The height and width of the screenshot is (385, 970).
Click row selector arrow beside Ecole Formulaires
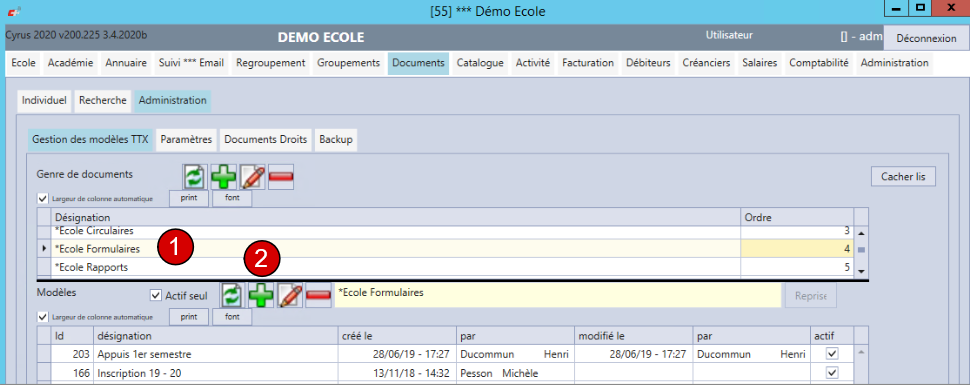point(45,249)
